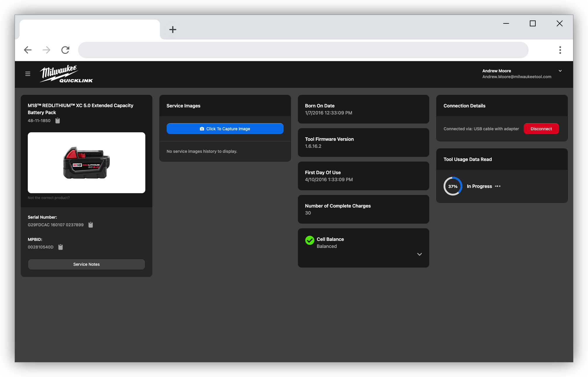This screenshot has width=588, height=377.
Task: Click the First Day Of Use date value
Action: coord(329,180)
